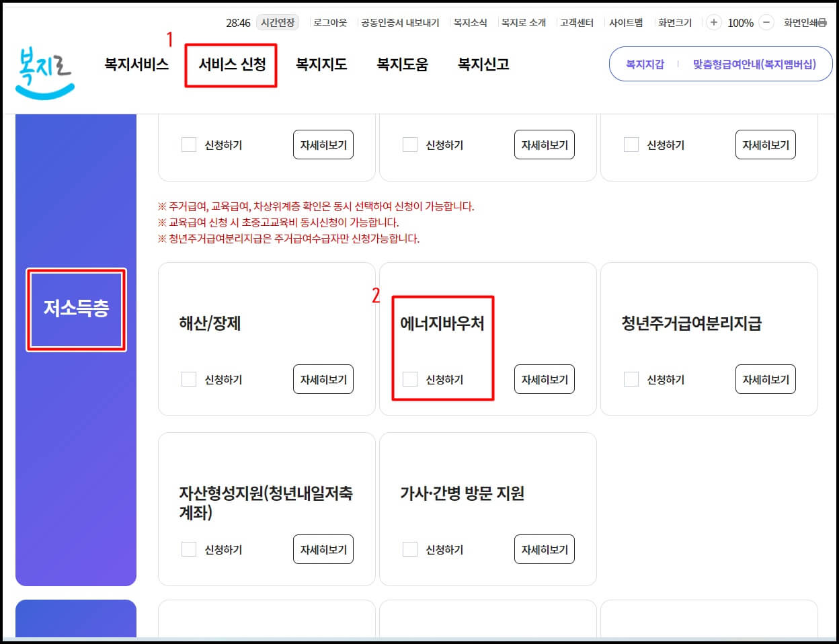Open the 복지신고 menu
839x644 pixels.
[x=483, y=65]
